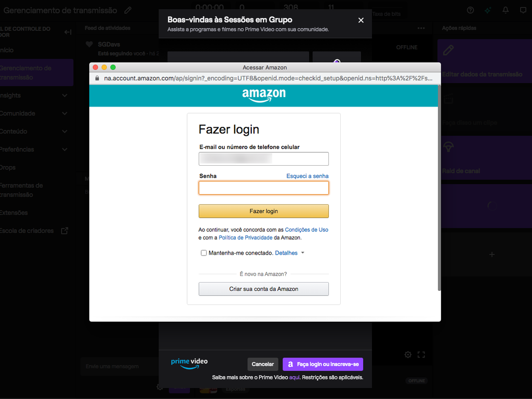Click the clip icon above Faça disso um clipe
Image resolution: width=532 pixels, height=399 pixels.
point(448,99)
